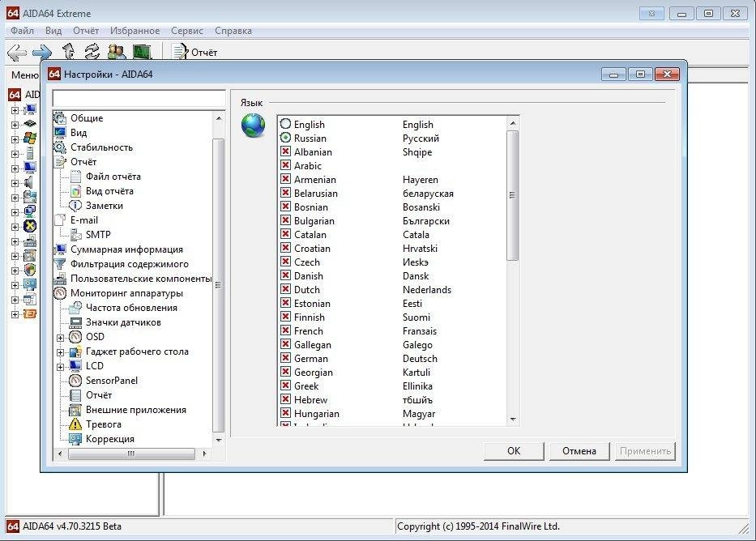
Task: Toggle the Hungarian language checkbox
Action: click(285, 413)
